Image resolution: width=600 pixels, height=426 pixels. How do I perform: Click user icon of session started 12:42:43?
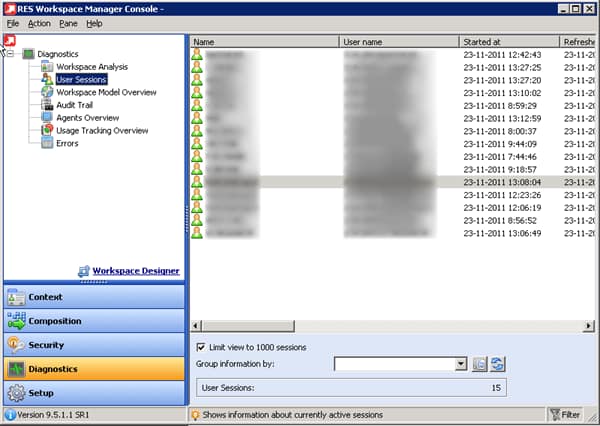(197, 54)
